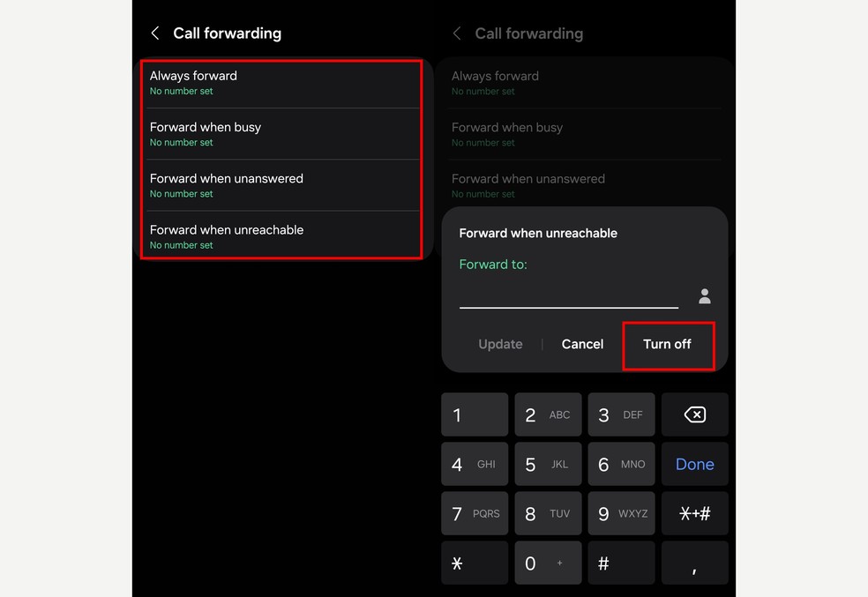Viewport: 868px width, 597px height.
Task: Tap the 5 JKL key
Action: 548,464
